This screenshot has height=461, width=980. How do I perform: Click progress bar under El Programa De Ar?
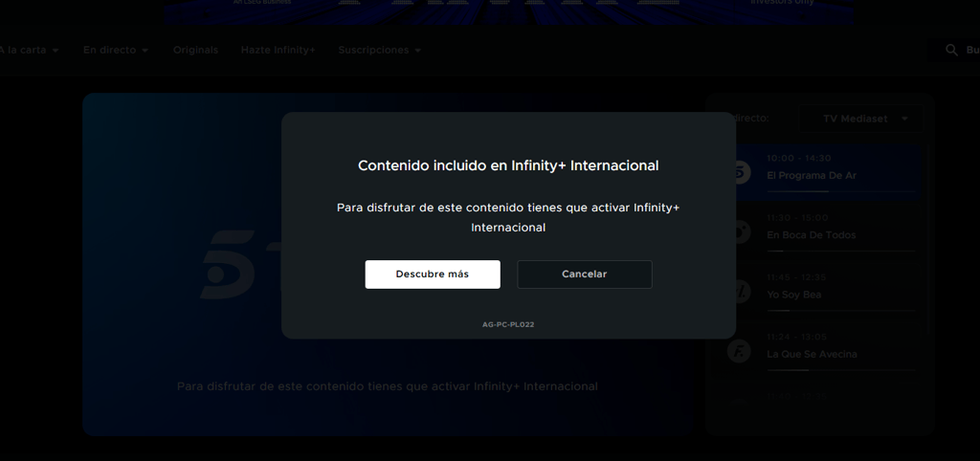841,191
